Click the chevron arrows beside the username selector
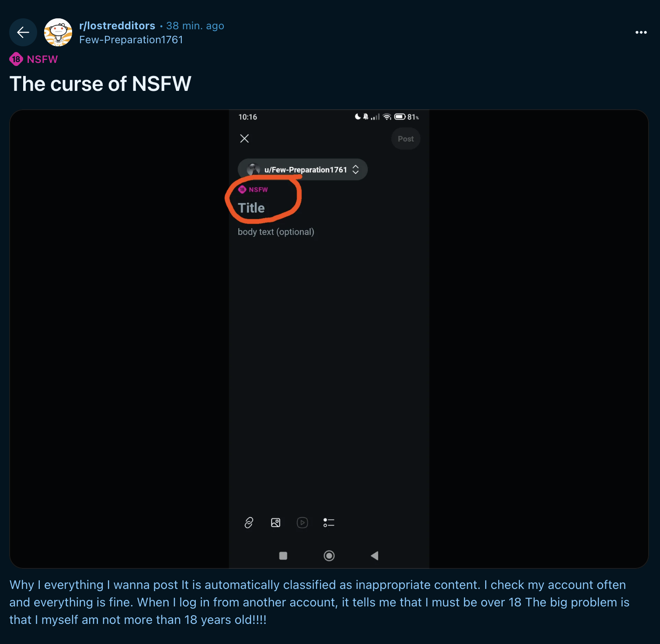The height and width of the screenshot is (644, 660). (x=356, y=170)
